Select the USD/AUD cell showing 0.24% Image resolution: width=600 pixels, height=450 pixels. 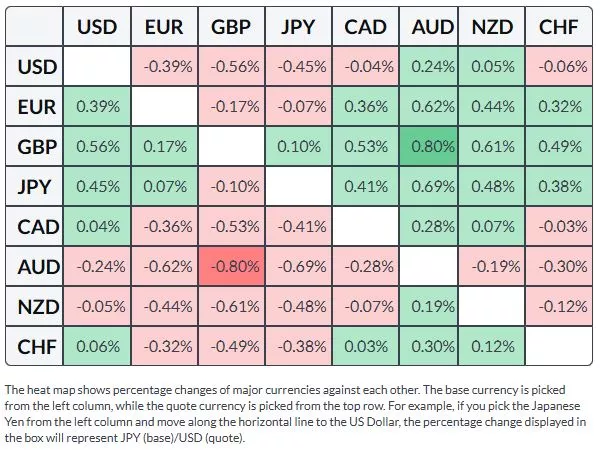(x=433, y=68)
